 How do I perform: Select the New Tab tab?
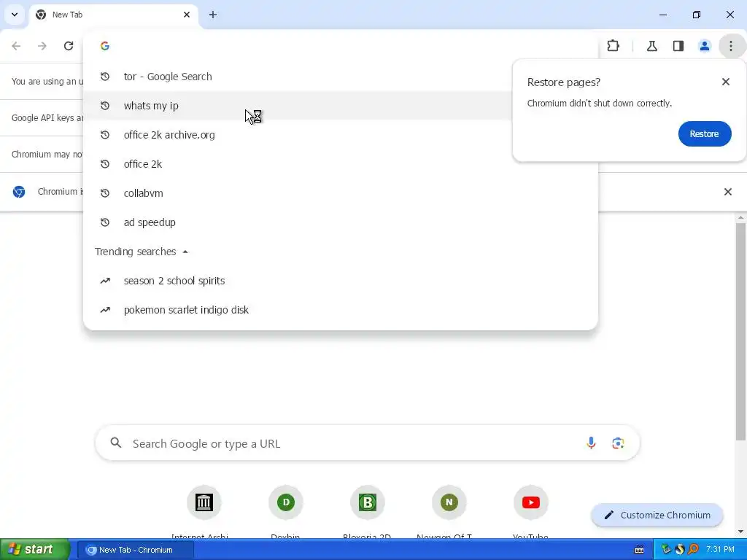pyautogui.click(x=113, y=15)
